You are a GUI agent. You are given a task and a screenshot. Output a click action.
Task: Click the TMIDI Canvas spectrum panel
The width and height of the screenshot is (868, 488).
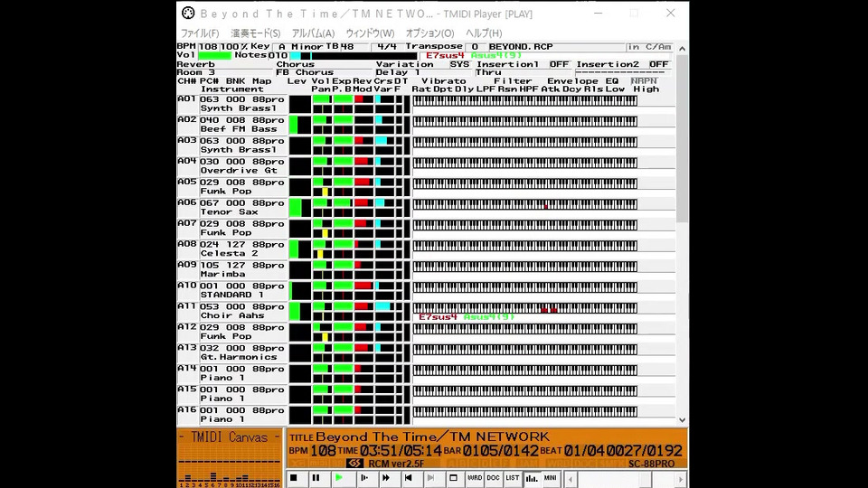(x=229, y=457)
